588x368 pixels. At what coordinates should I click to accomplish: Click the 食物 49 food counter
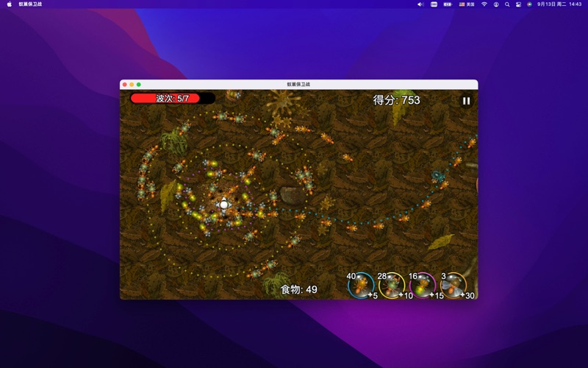[299, 289]
